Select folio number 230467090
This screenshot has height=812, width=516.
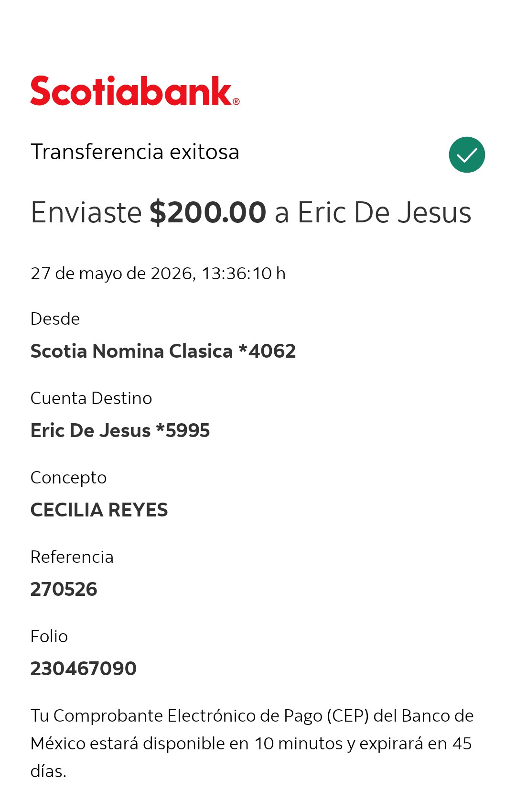(x=83, y=669)
